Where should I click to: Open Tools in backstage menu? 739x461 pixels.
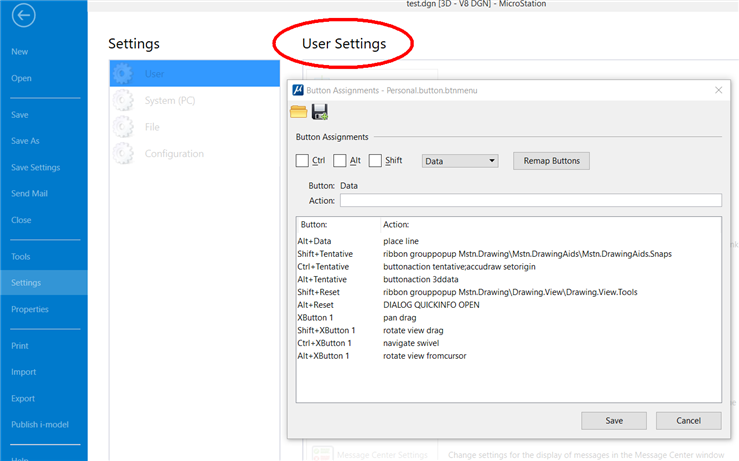tap(21, 256)
